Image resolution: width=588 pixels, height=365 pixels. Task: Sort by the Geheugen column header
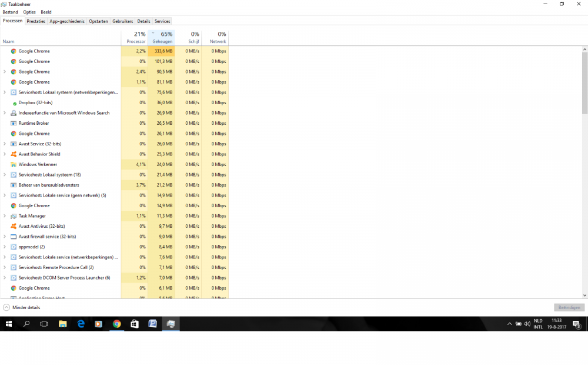point(161,38)
